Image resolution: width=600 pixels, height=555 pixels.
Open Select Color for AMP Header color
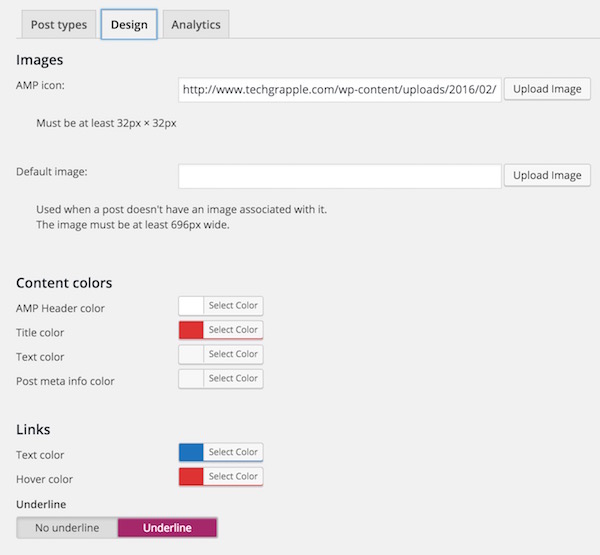[233, 306]
